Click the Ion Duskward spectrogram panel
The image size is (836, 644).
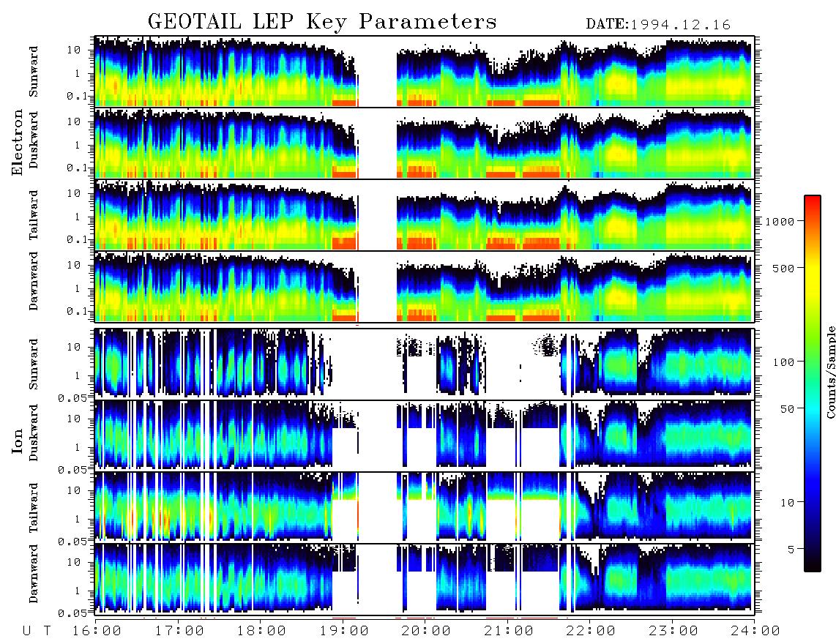[x=425, y=435]
